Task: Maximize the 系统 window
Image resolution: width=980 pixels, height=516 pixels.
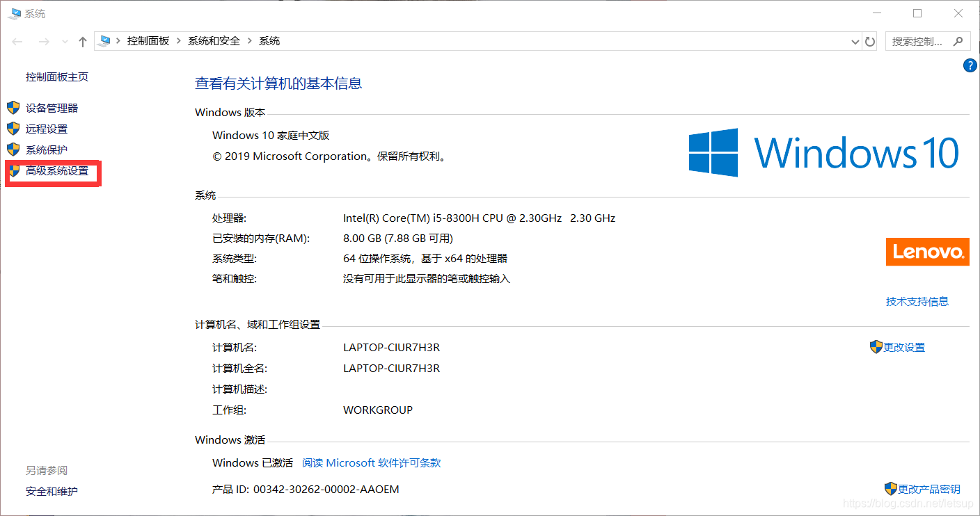Action: click(x=917, y=13)
